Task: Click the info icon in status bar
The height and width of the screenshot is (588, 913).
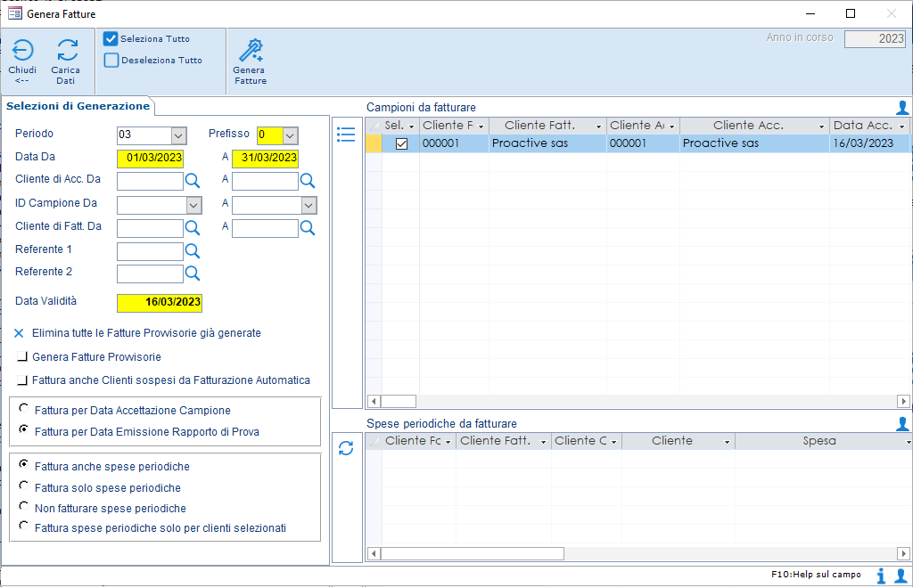Action: click(881, 576)
